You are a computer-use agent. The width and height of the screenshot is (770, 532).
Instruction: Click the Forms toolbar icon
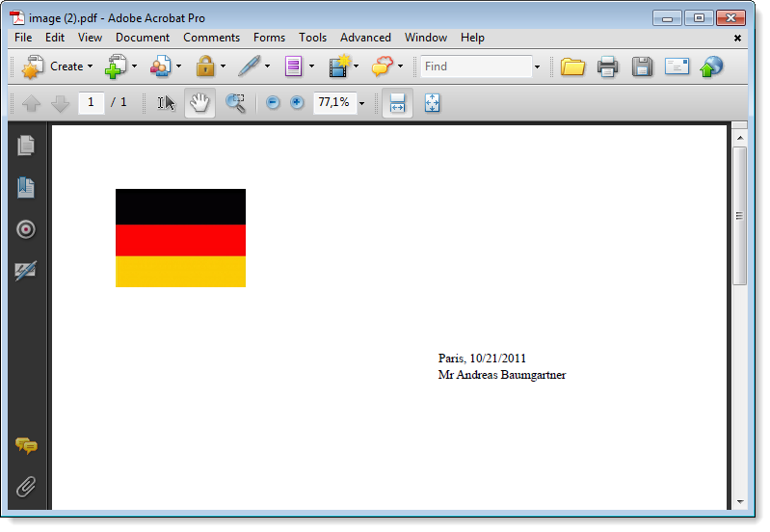(293, 66)
